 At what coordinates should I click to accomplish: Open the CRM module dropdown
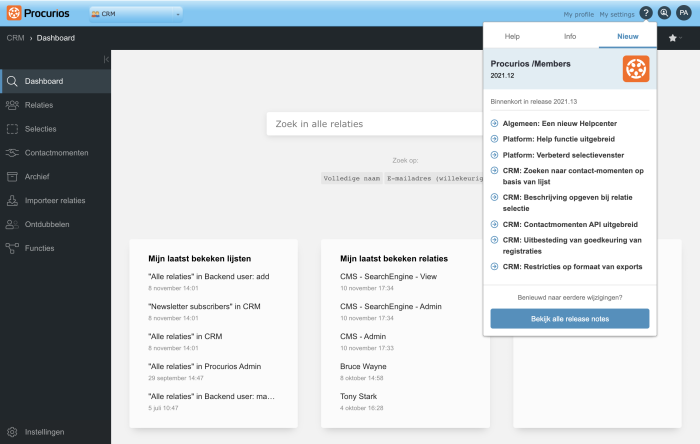(x=136, y=14)
